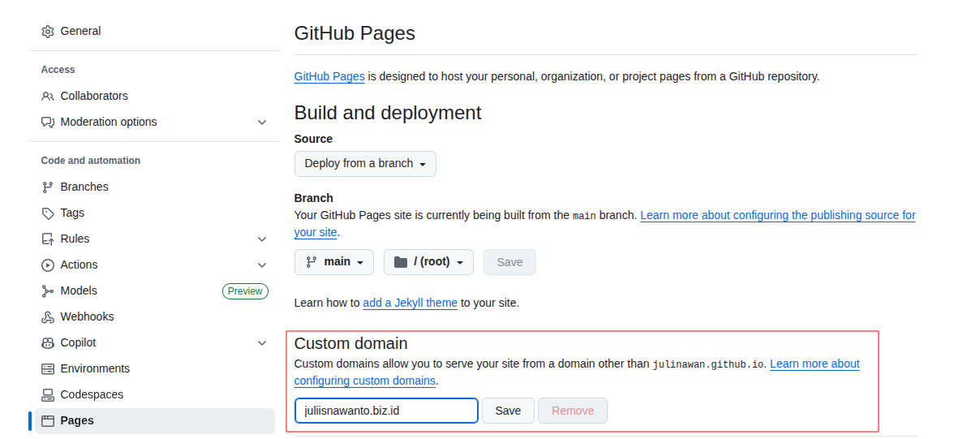The width and height of the screenshot is (980, 439).
Task: Click the Environments server icon
Action: click(47, 368)
